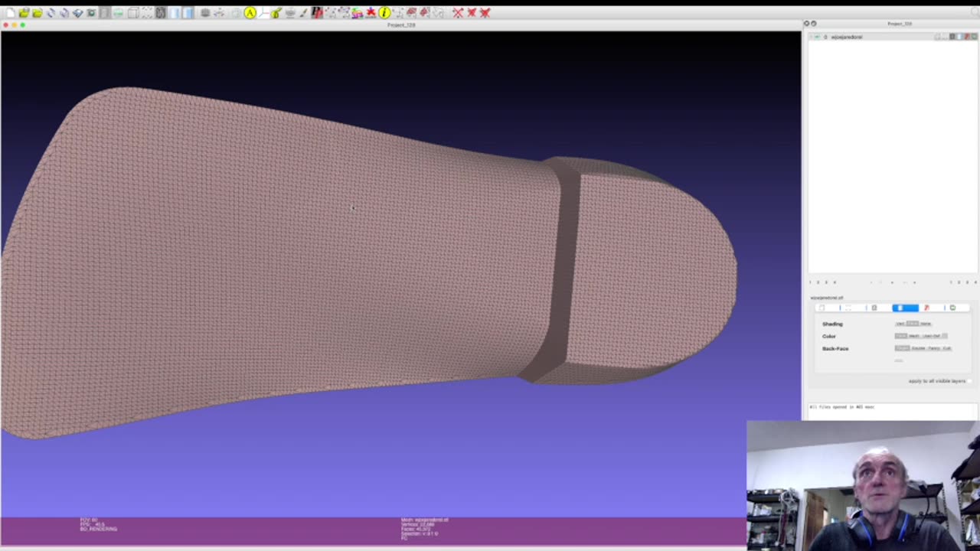Create a new empty project
Image resolution: width=980 pixels, height=551 pixels.
[x=10, y=12]
